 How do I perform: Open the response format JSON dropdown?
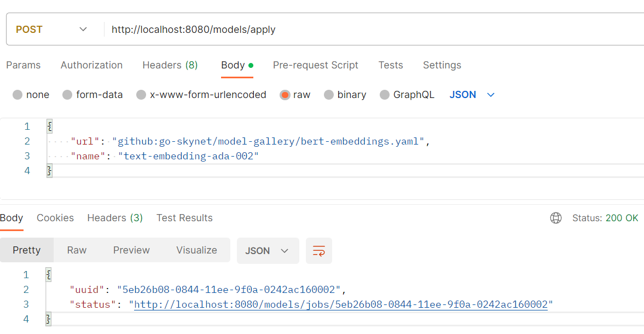pos(267,251)
